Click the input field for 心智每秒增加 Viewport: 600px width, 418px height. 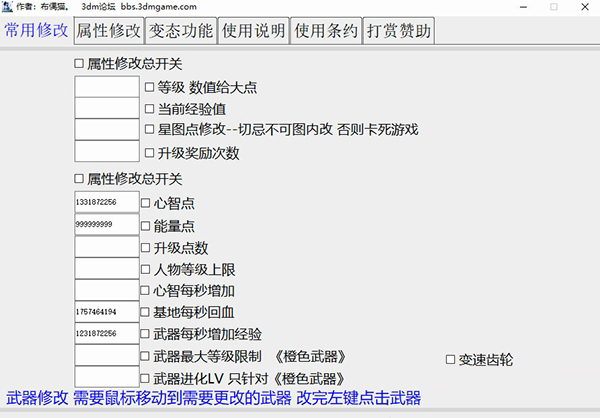click(x=107, y=290)
